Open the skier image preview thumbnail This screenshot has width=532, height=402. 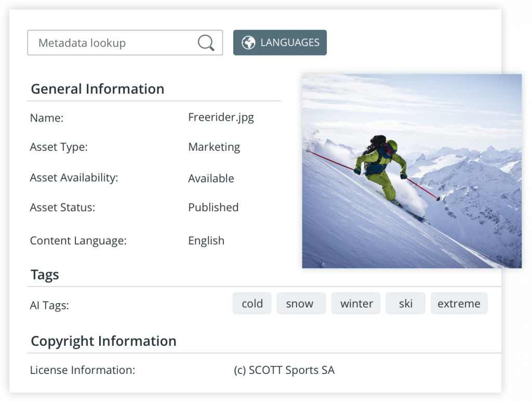pyautogui.click(x=412, y=171)
